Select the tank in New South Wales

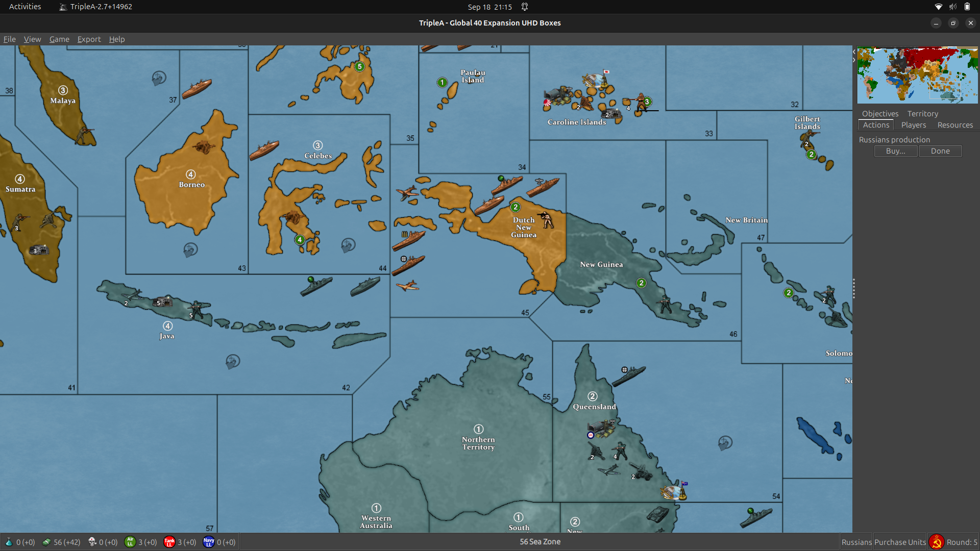click(657, 513)
